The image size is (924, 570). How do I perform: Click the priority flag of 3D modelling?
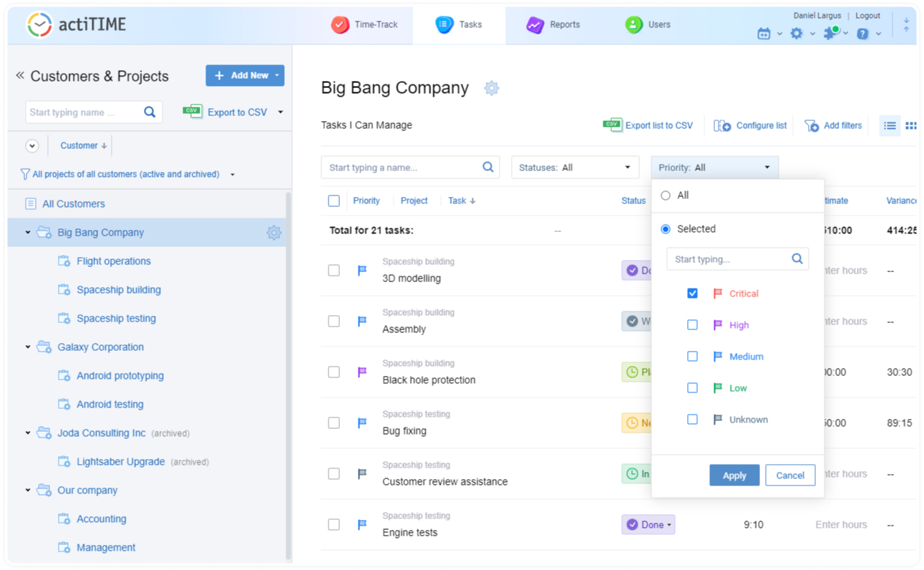(x=362, y=271)
